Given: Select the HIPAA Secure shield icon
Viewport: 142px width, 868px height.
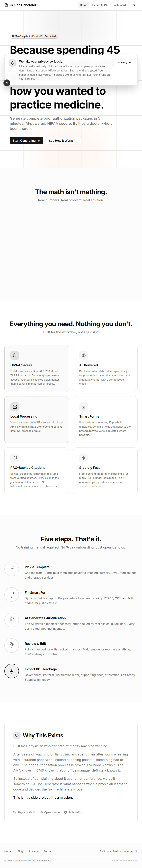Looking at the screenshot, I should (x=14, y=355).
